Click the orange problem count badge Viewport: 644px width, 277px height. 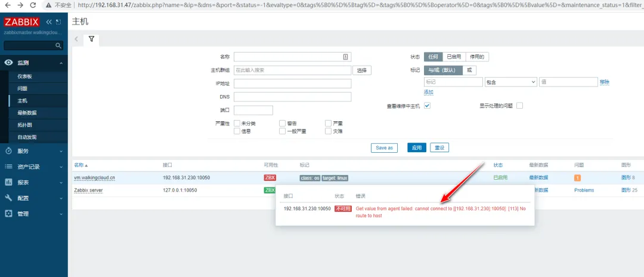coord(577,178)
